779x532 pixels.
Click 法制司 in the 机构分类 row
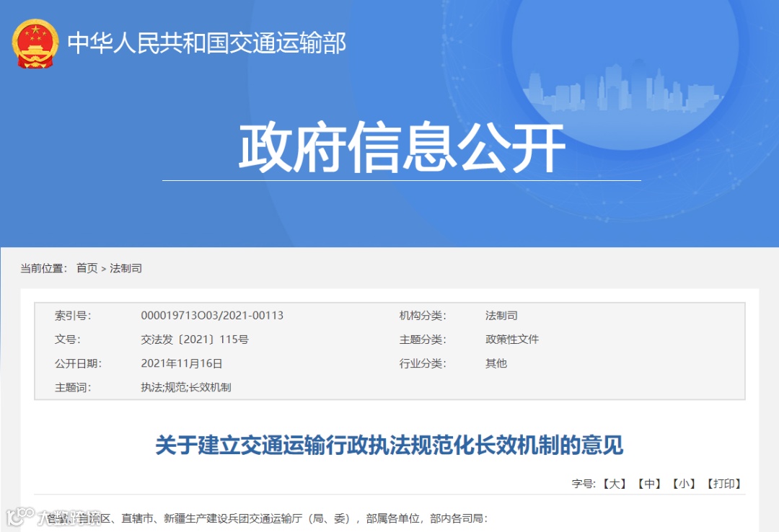(501, 316)
